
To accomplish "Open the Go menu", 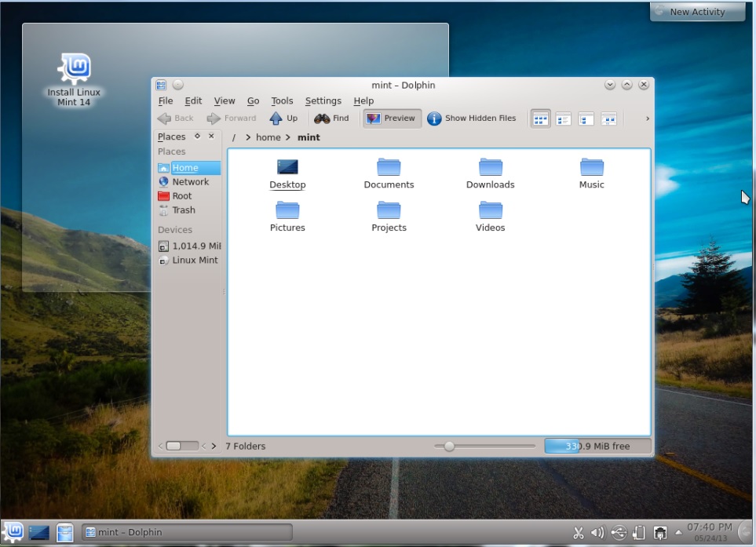I will click(x=253, y=100).
